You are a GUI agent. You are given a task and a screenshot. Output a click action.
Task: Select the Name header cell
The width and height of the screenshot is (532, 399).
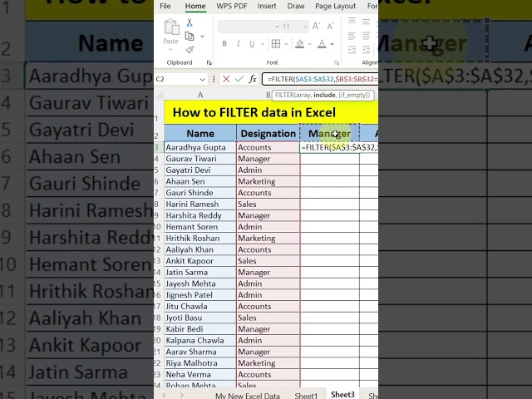200,133
